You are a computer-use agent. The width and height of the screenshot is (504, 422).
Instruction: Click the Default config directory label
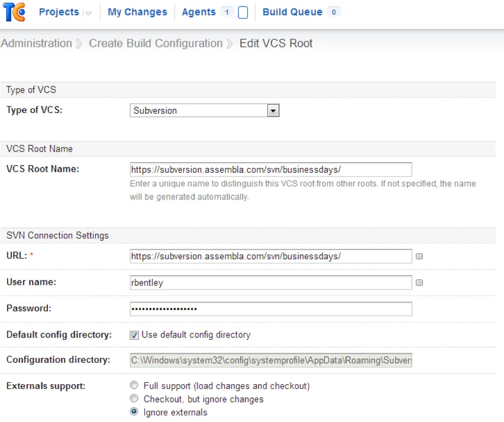tap(59, 335)
